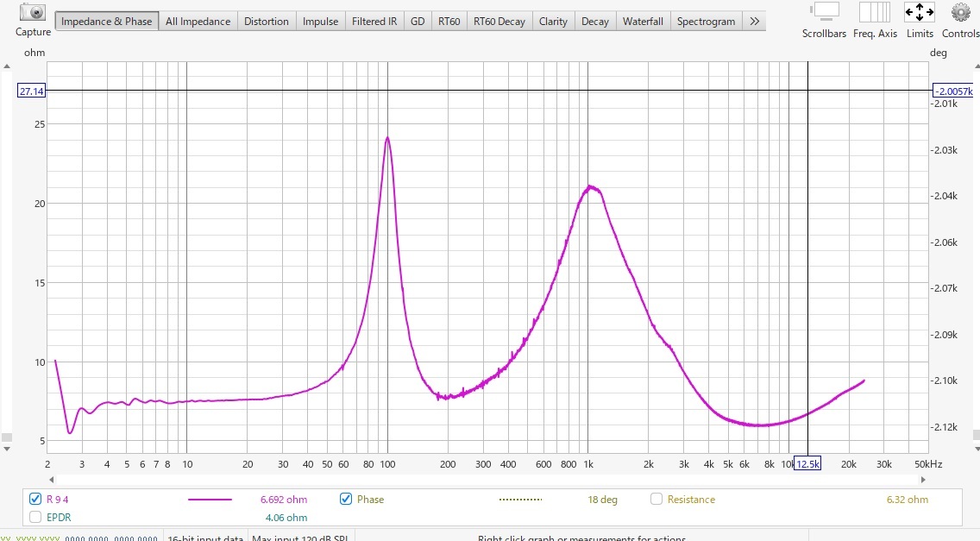
Task: Click the Freq. Axis icon
Action: [875, 13]
